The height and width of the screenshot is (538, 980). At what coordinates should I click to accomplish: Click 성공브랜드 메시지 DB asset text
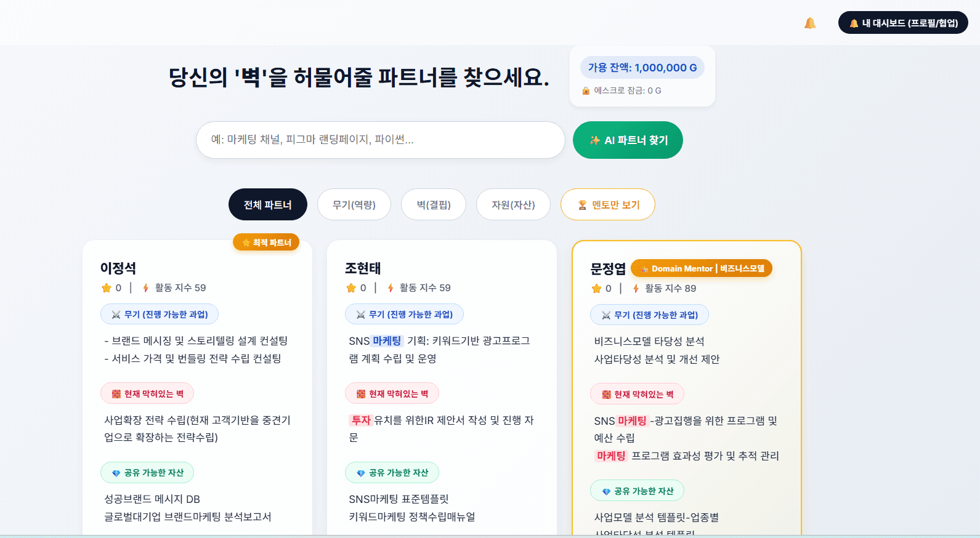(x=152, y=499)
